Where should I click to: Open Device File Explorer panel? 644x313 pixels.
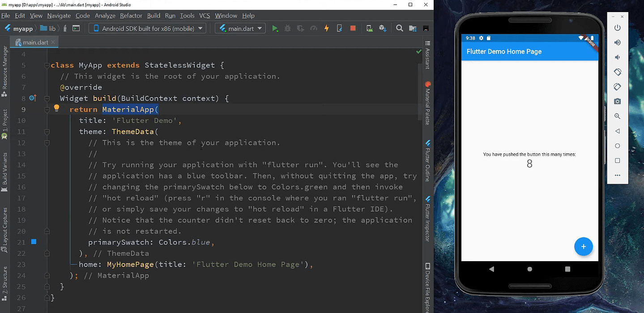428,288
